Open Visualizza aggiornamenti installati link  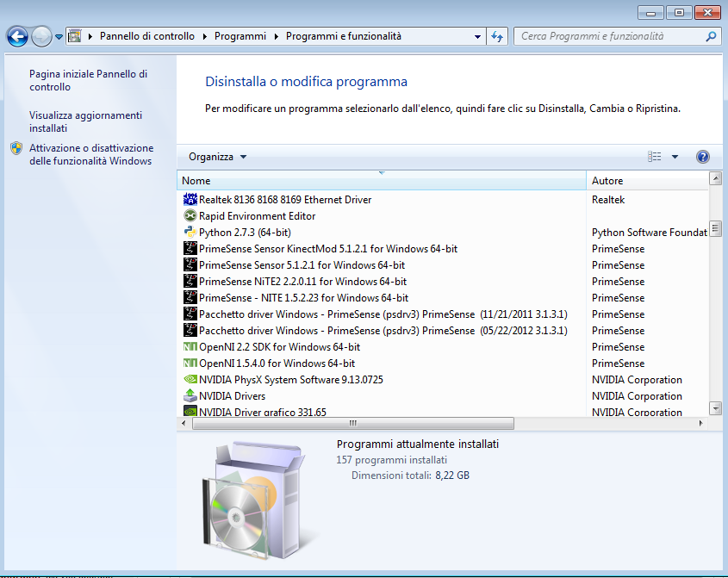click(x=85, y=121)
